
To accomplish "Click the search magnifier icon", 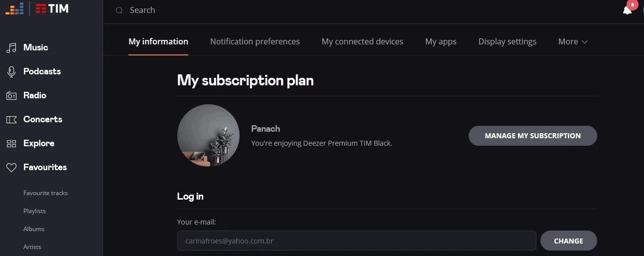I will [x=119, y=10].
